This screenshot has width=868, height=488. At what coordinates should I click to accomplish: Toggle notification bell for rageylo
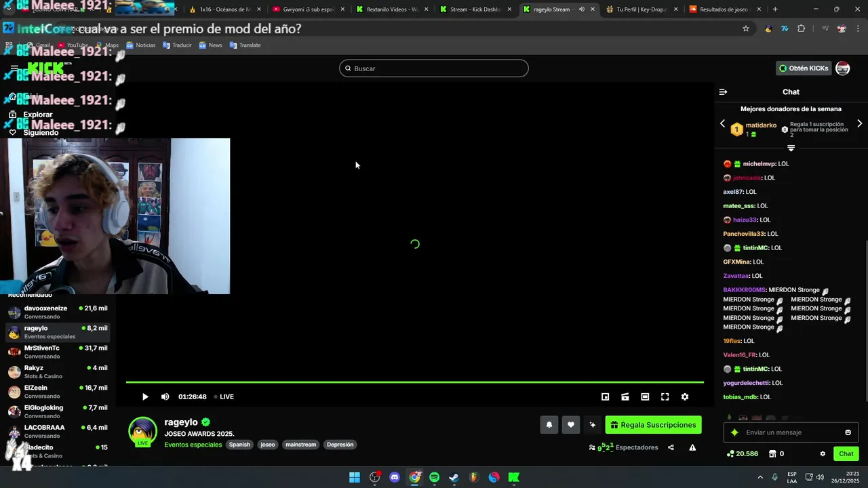[549, 425]
